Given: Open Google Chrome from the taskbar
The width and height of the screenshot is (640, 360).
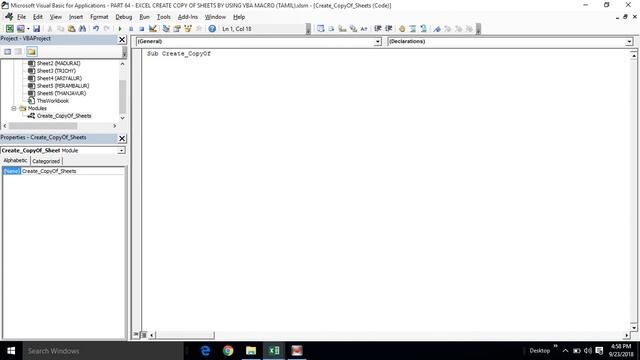Looking at the screenshot, I should click(x=228, y=351).
